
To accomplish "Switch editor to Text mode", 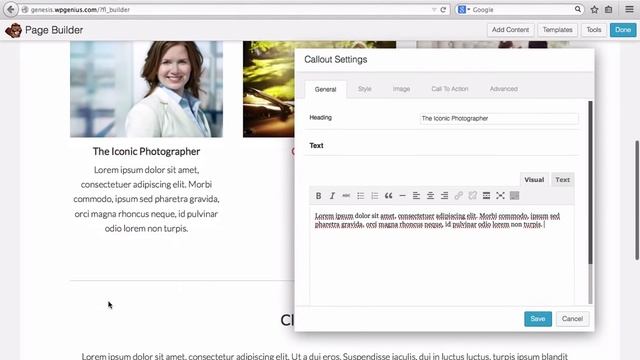I will pos(562,180).
